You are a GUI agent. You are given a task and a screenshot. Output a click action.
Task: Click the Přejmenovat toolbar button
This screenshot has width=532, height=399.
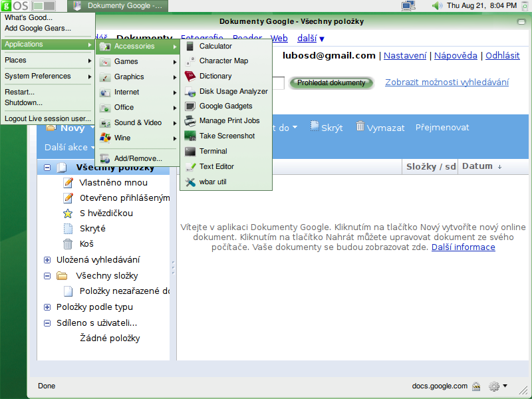442,128
